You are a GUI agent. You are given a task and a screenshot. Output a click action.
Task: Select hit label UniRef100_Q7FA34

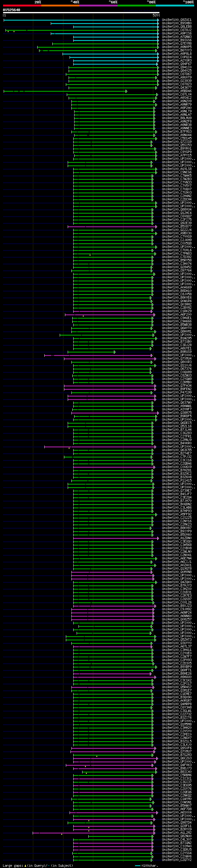177,386
